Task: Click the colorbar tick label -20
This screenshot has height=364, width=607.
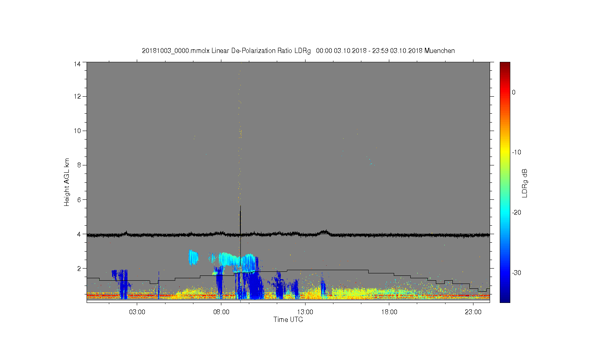Action: coord(516,213)
